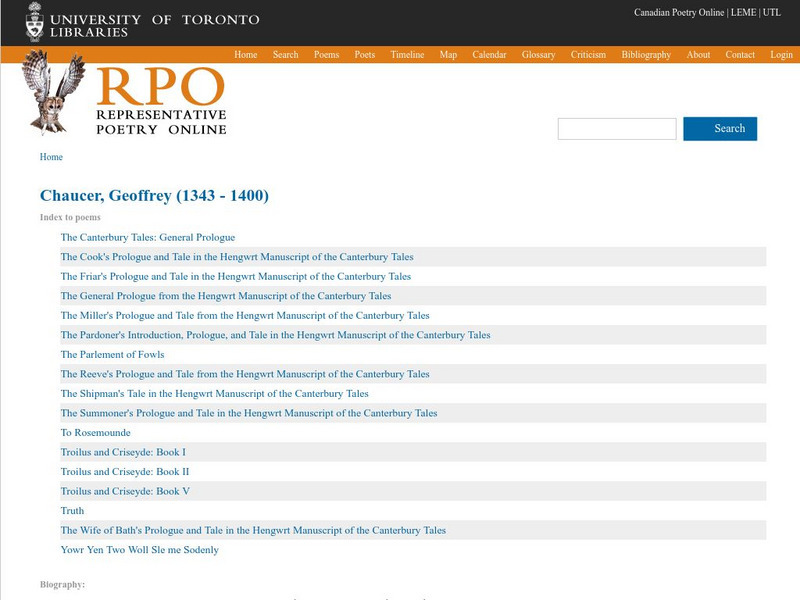This screenshot has width=800, height=600.
Task: Open the Bibliography navigation item
Action: coord(646,55)
